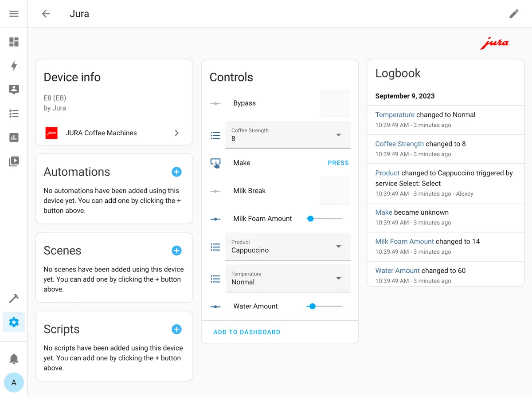Open the Coffee Strength dropdown
Screen dimensions: 532x397
pyautogui.click(x=288, y=135)
